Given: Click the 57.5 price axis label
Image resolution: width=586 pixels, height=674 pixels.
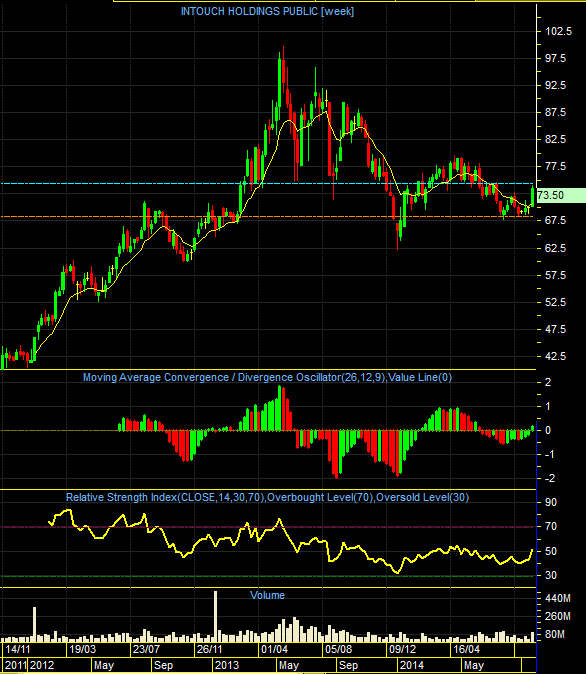Looking at the screenshot, I should (x=555, y=276).
